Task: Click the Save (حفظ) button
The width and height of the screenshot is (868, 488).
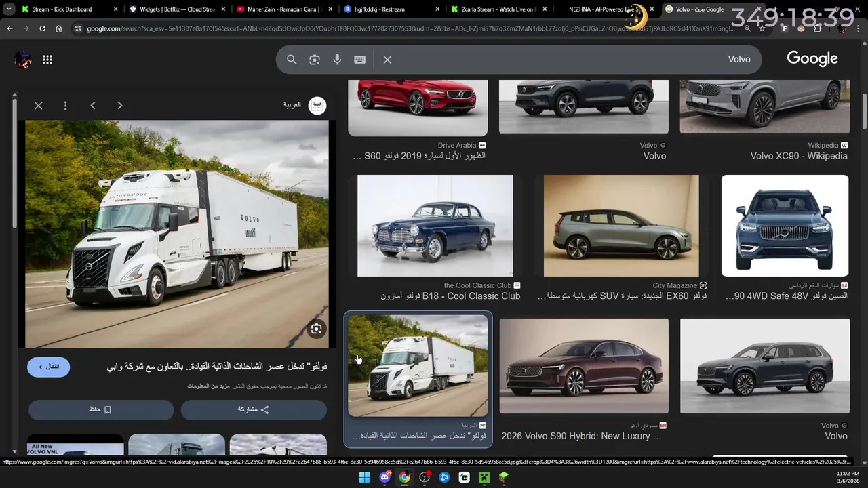Action: coord(101,409)
